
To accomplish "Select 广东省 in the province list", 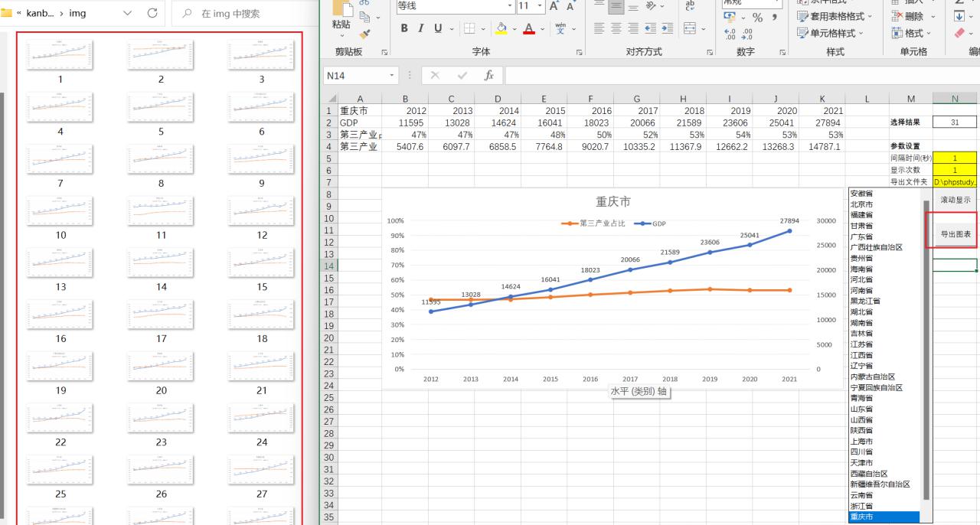I will (x=862, y=236).
